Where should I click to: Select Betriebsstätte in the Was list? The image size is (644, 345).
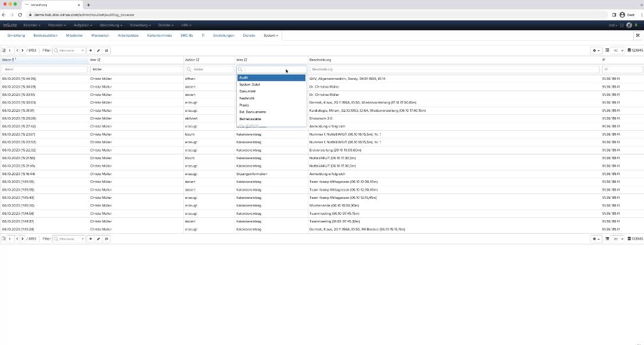coord(271,119)
